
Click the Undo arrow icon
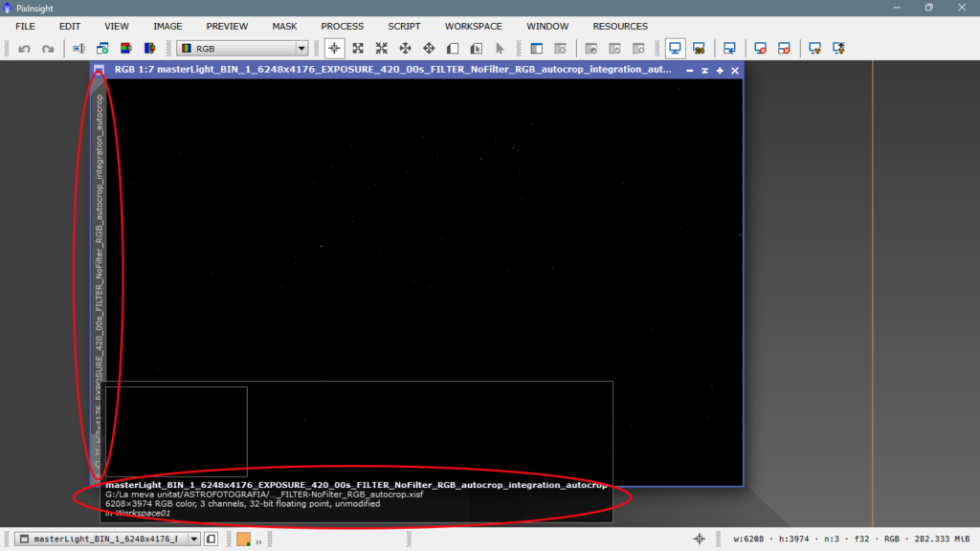click(x=24, y=48)
